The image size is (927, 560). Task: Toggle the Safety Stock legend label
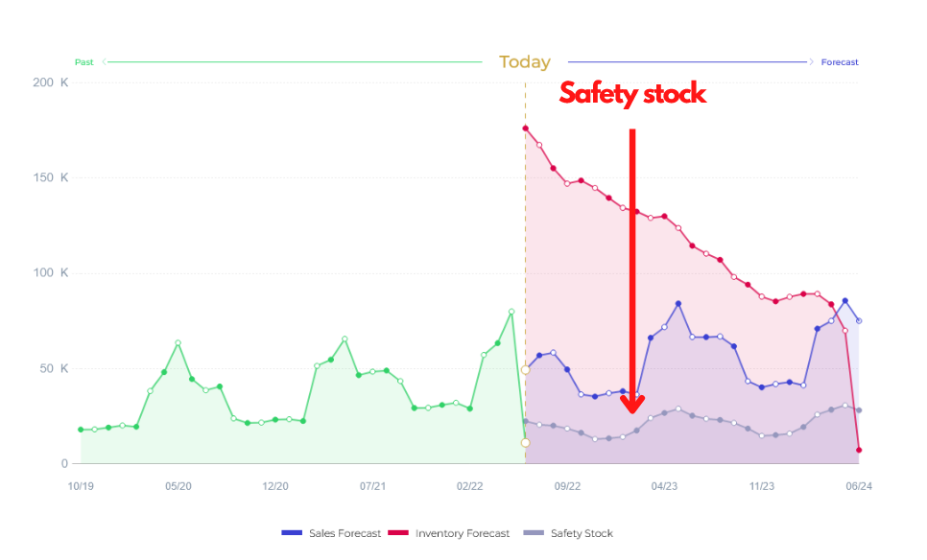click(x=582, y=533)
